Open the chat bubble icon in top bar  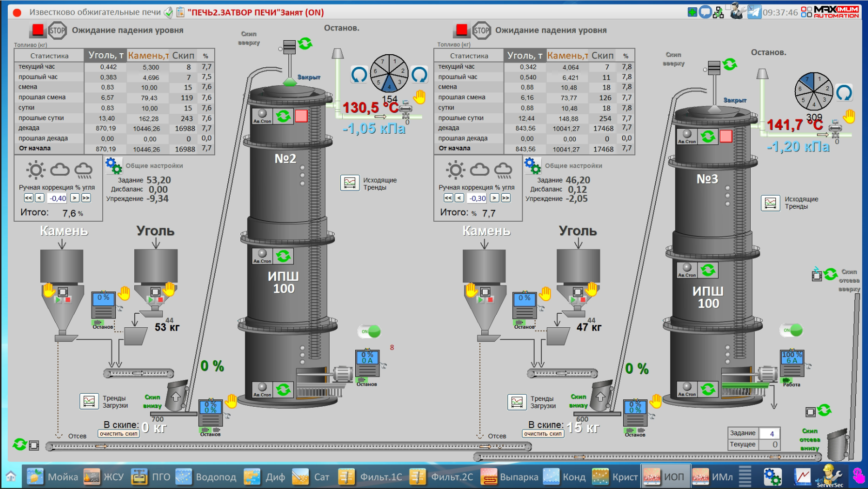(x=705, y=12)
